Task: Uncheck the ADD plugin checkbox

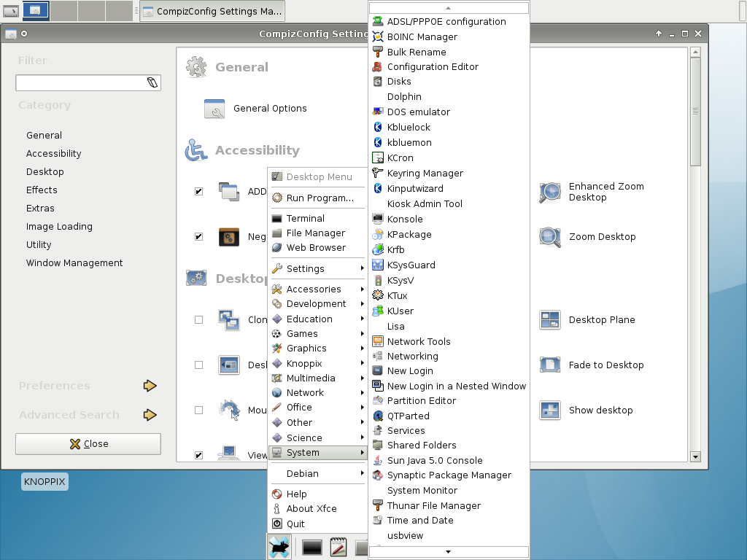Action: pyautogui.click(x=198, y=192)
